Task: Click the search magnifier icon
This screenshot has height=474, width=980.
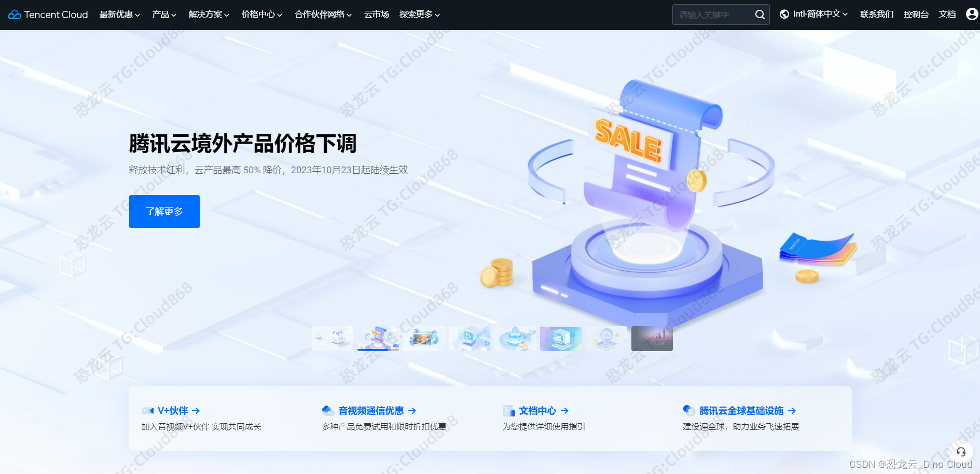Action: point(760,15)
